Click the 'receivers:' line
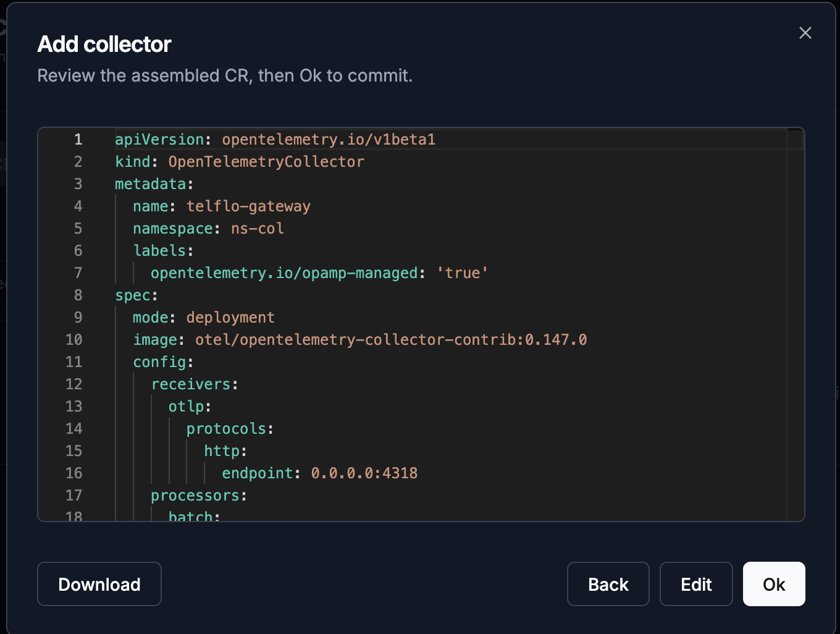Image resolution: width=840 pixels, height=634 pixels. point(195,384)
